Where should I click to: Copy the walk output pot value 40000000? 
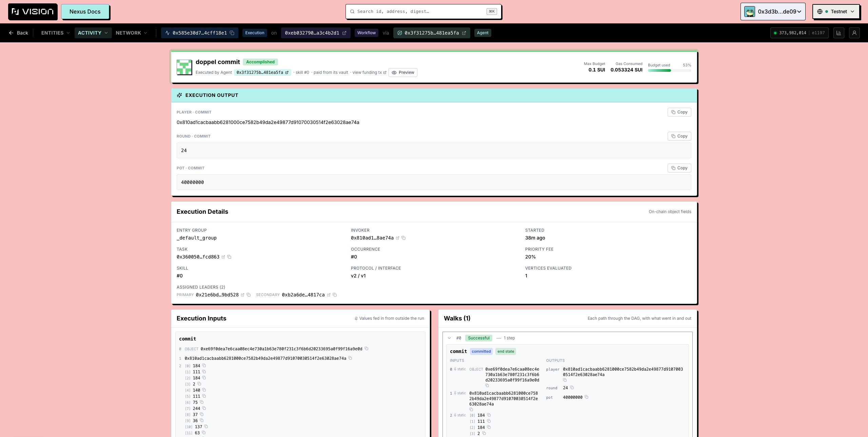(587, 397)
